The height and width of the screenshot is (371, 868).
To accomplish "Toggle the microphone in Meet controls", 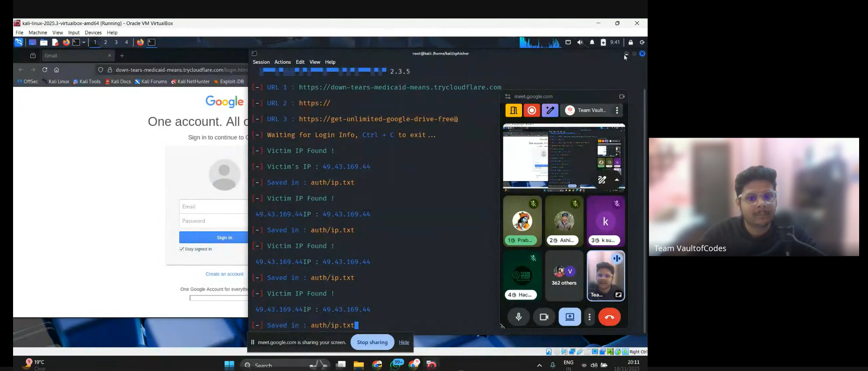I will (x=518, y=317).
